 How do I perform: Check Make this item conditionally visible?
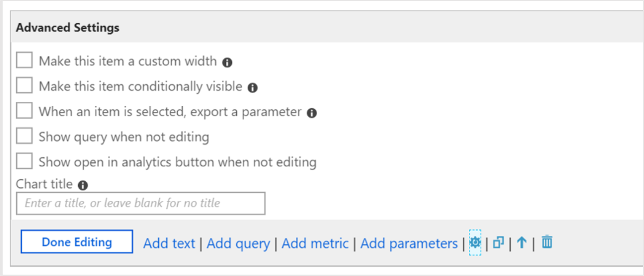pos(24,86)
